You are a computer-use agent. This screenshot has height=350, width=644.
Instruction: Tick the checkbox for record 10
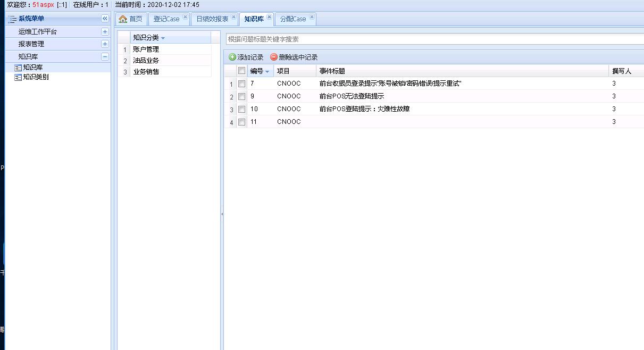point(241,110)
